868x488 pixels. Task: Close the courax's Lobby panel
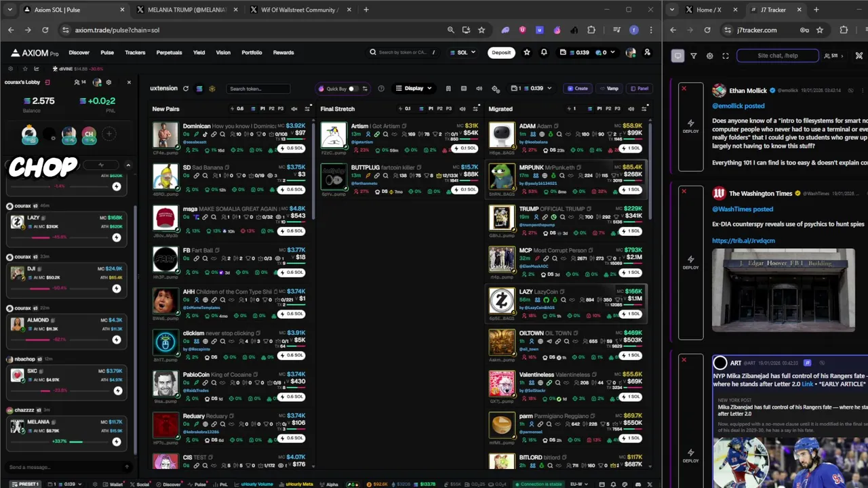point(128,82)
